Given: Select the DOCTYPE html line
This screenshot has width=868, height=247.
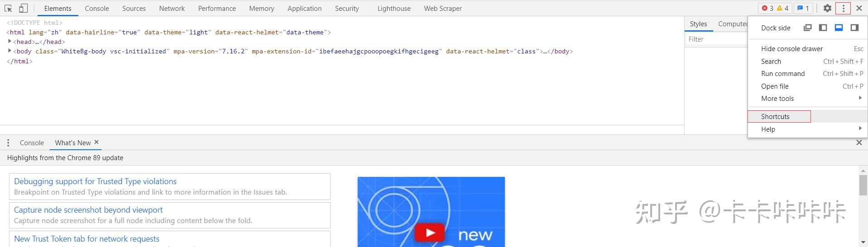Looking at the screenshot, I should point(34,23).
